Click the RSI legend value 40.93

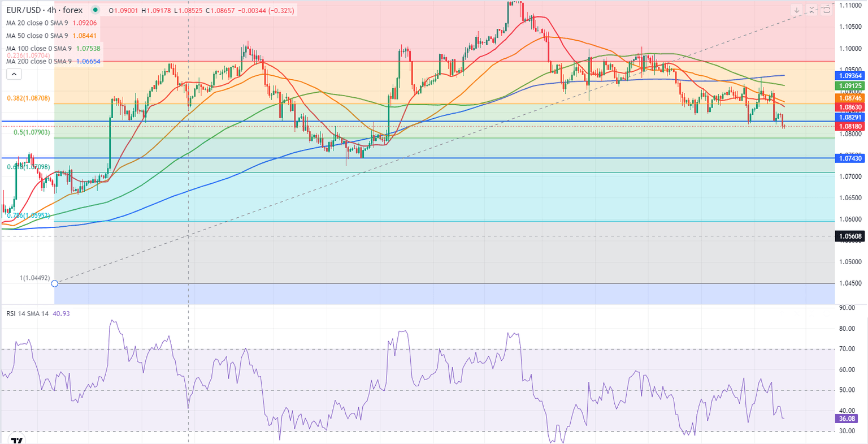pos(61,313)
